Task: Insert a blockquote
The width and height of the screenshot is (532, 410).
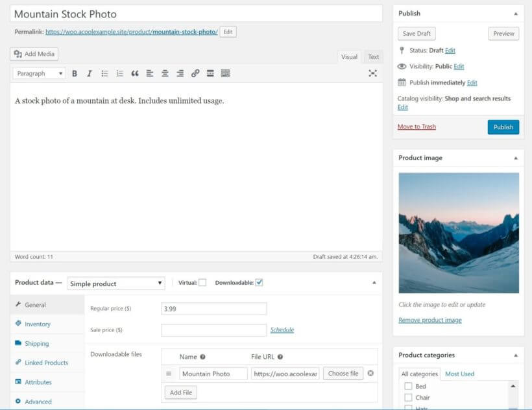Action: 134,73
